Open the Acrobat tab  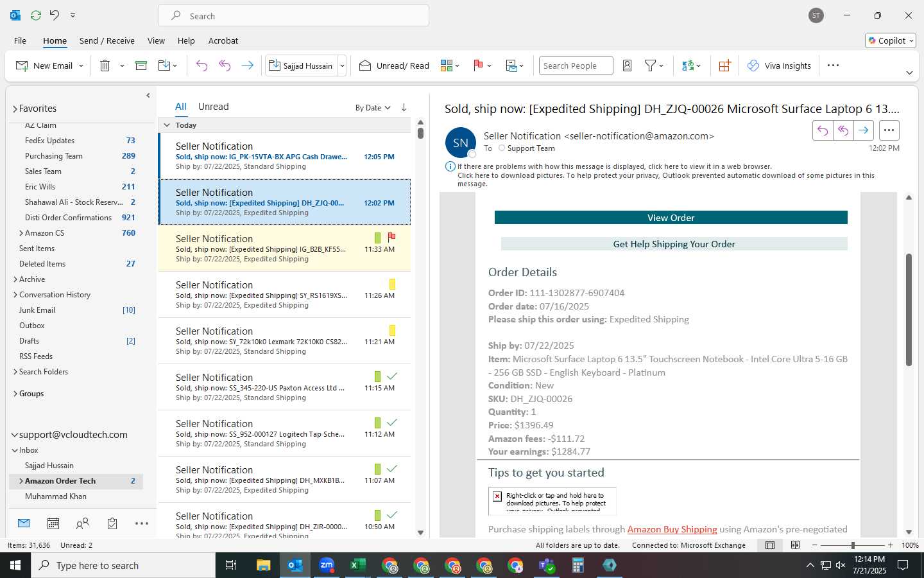click(x=223, y=40)
